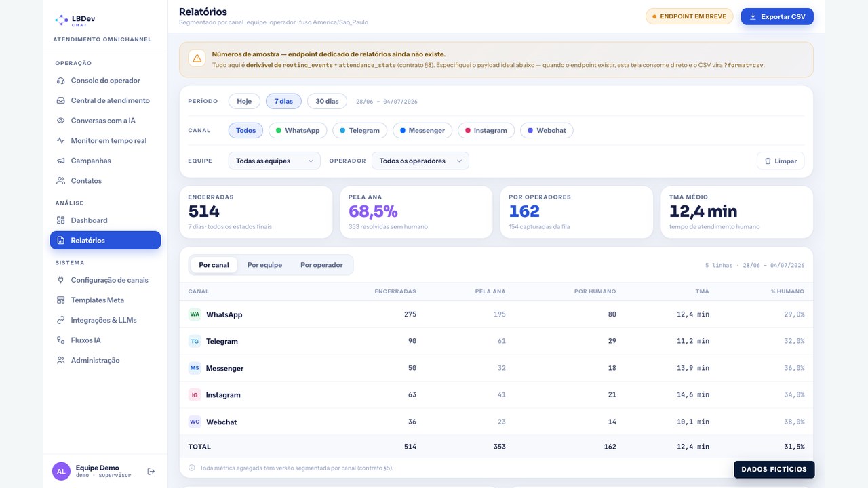Switch to the Por operador tab

click(x=321, y=265)
